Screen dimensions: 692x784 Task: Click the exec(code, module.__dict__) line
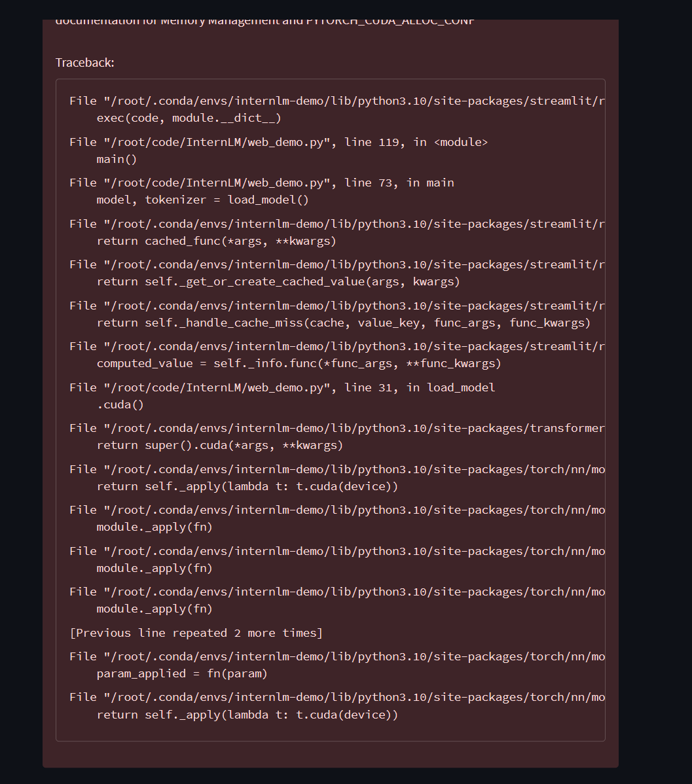coord(189,118)
